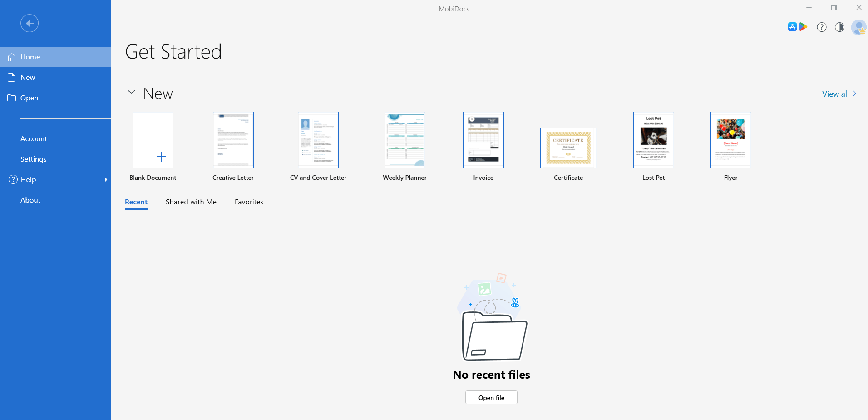Viewport: 868px width, 420px height.
Task: Open Account in sidebar
Action: (x=34, y=139)
